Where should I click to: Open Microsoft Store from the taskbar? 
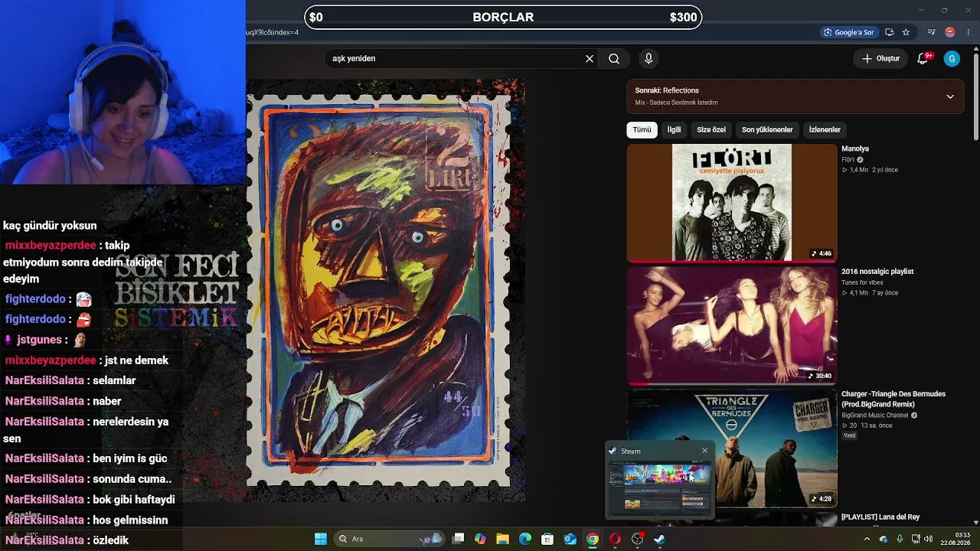(x=547, y=539)
